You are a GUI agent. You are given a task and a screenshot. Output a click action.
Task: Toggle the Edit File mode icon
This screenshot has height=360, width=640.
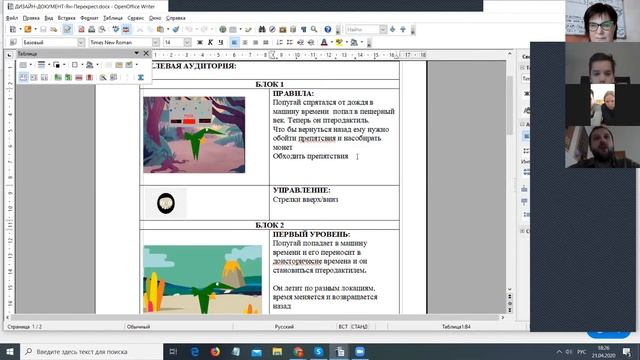tap(67, 29)
